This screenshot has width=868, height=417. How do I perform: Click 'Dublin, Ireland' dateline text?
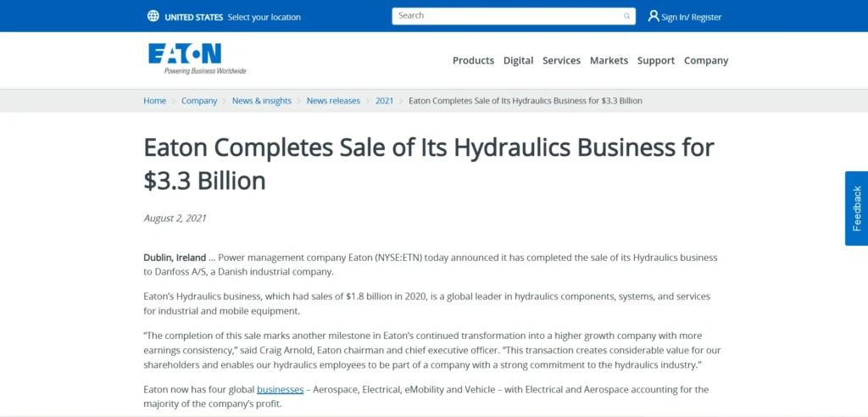click(x=175, y=258)
